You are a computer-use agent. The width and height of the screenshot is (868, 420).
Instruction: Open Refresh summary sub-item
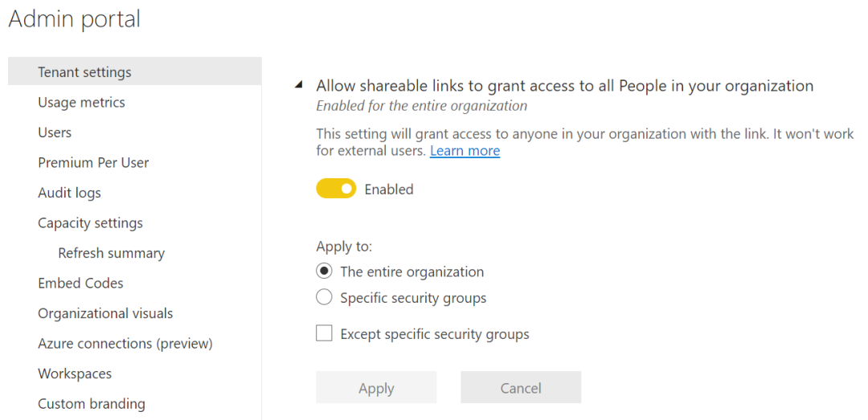click(111, 253)
